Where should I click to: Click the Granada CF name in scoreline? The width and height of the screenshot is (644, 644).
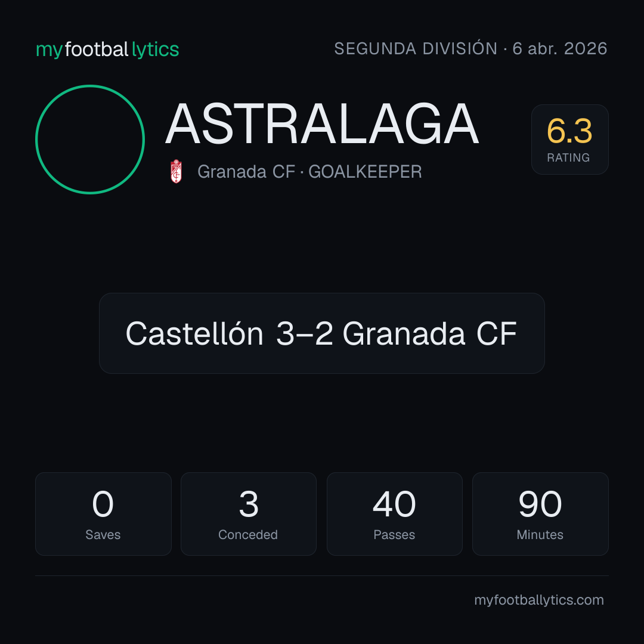click(x=429, y=333)
